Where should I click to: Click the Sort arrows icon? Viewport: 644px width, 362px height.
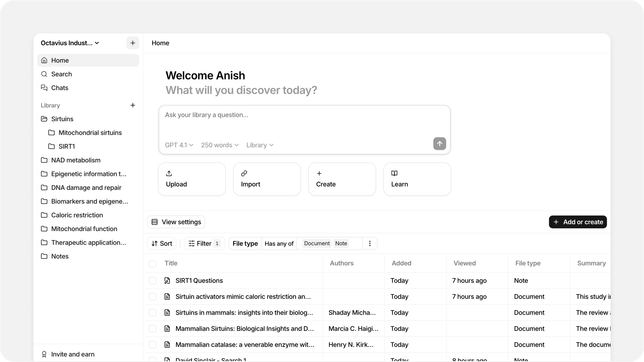(155, 243)
